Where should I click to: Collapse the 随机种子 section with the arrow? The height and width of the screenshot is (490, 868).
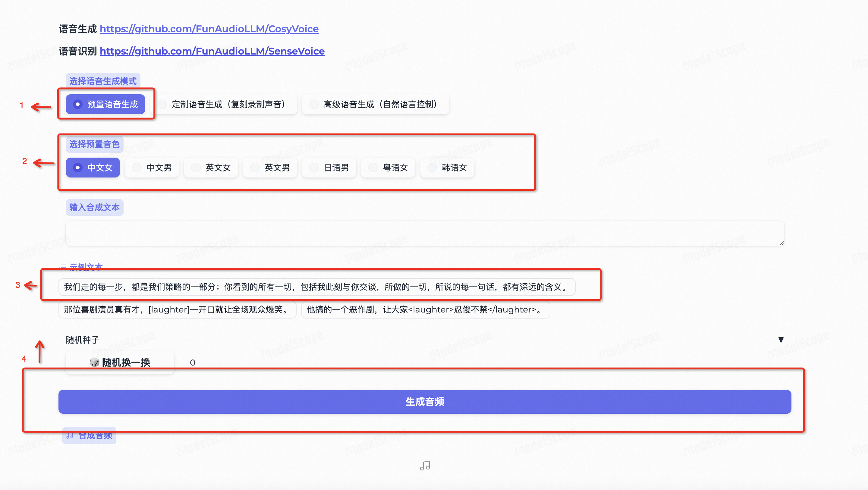tap(781, 339)
